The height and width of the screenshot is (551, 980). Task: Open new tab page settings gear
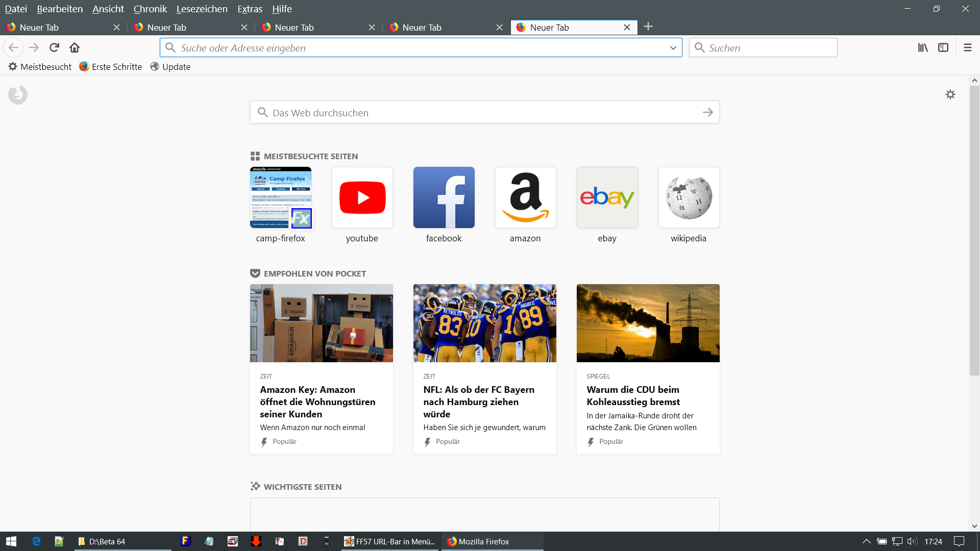(x=950, y=94)
